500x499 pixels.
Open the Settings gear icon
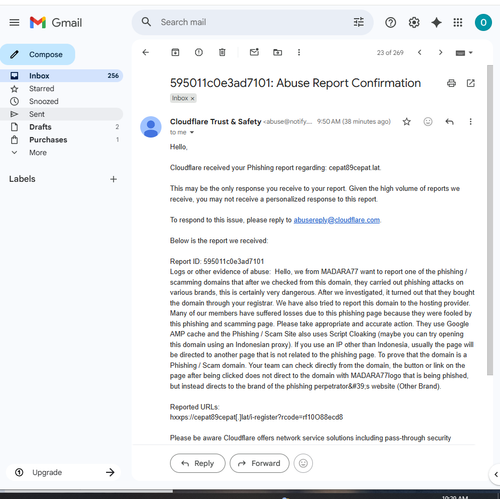[x=414, y=23]
